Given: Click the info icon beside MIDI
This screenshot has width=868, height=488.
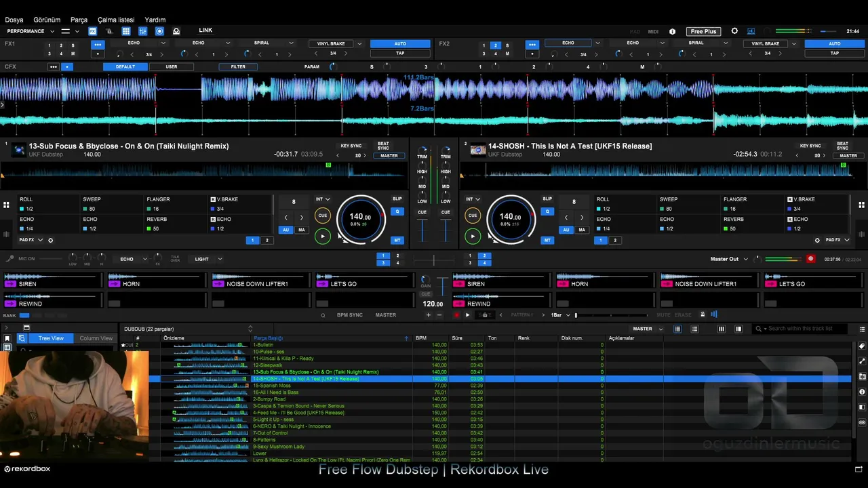Looking at the screenshot, I should 672,31.
